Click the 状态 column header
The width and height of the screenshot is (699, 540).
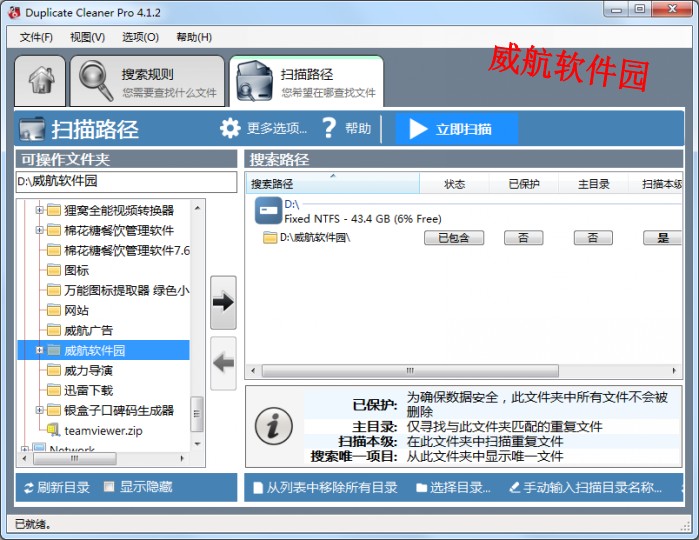tap(454, 184)
